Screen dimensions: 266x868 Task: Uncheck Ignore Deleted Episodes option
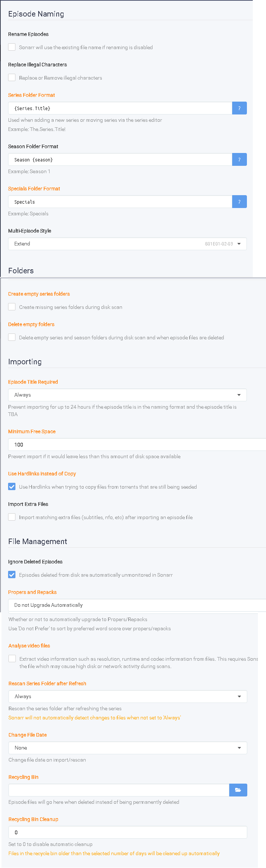[12, 575]
